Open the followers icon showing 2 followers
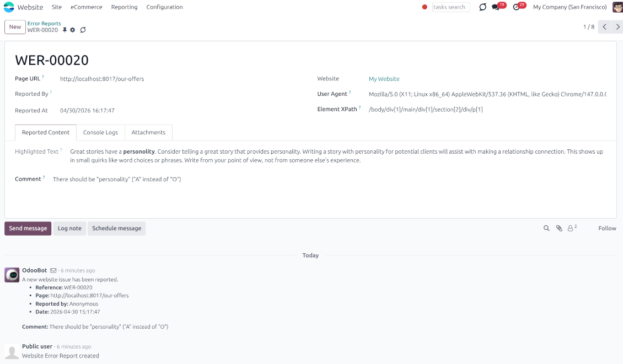The height and width of the screenshot is (364, 623). [571, 227]
